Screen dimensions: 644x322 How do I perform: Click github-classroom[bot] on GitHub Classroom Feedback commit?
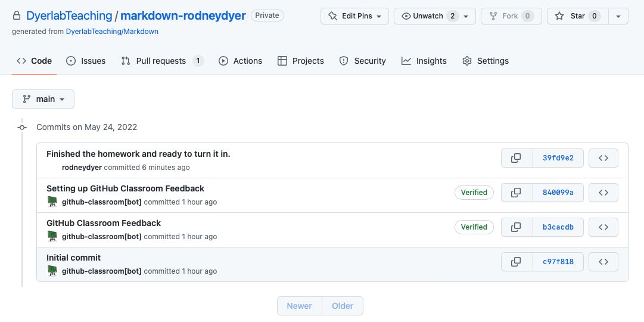(101, 237)
